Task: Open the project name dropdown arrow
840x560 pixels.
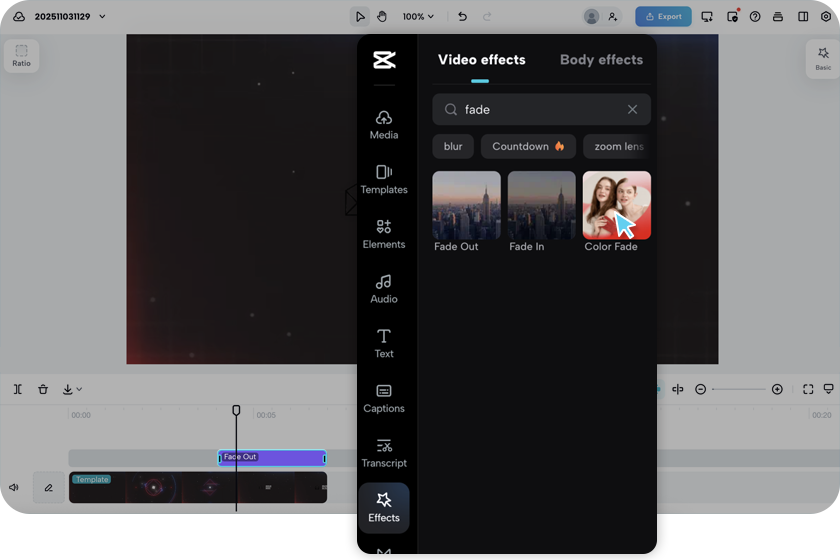Action: pyautogui.click(x=102, y=17)
